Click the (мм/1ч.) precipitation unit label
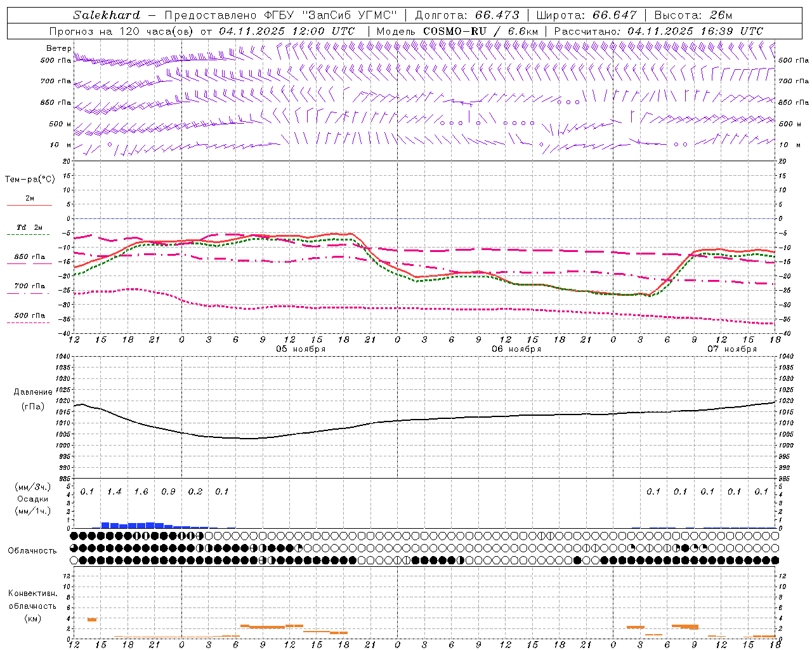This screenshot has height=650, width=812. pyautogui.click(x=33, y=511)
